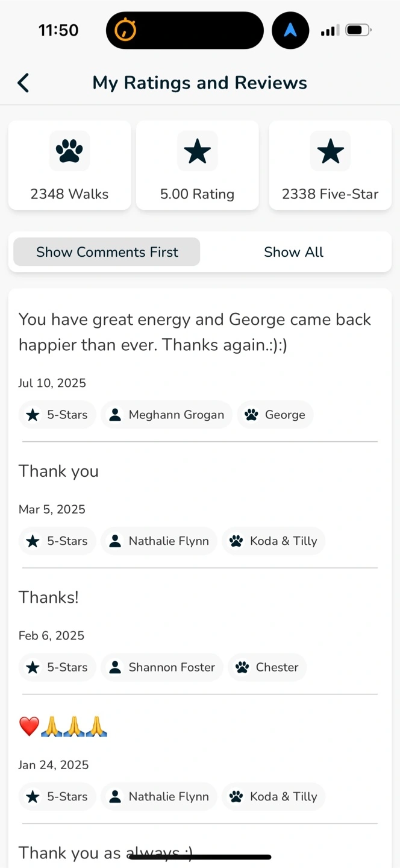Open the 2348 Walks stat card
This screenshot has height=868, width=400.
tap(69, 165)
